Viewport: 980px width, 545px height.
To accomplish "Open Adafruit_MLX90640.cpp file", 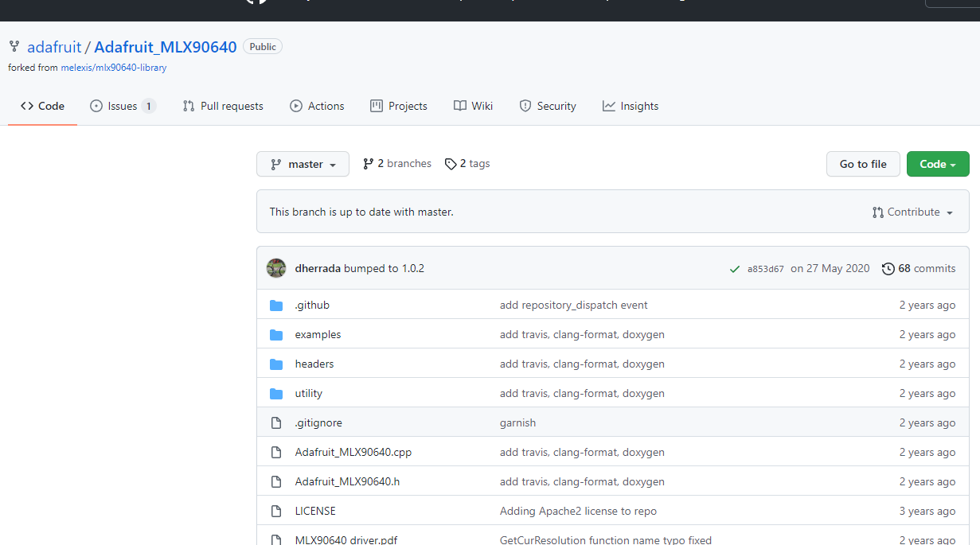I will 353,453.
